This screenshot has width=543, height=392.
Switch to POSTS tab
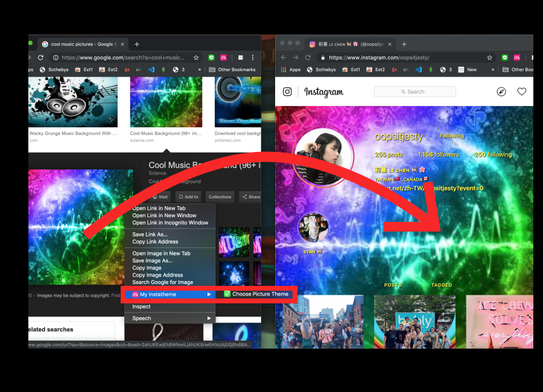393,285
